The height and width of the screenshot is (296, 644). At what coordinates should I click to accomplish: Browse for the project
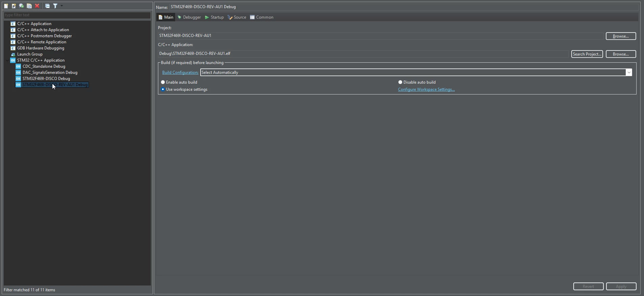pos(621,36)
